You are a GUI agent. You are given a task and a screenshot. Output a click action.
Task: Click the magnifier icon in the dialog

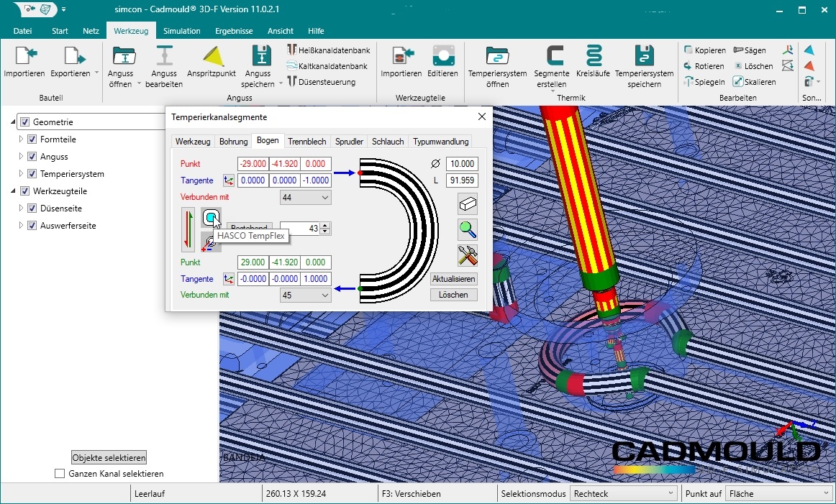[468, 229]
